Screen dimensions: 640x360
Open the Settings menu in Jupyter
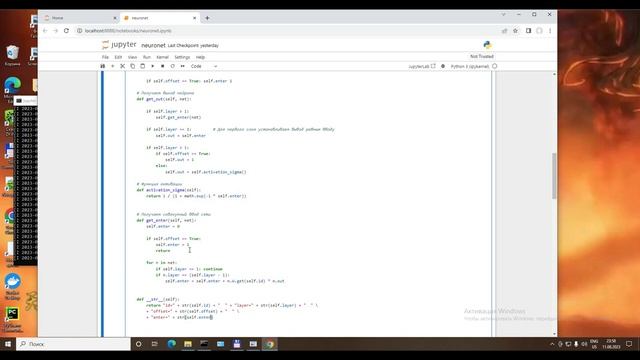(182, 57)
